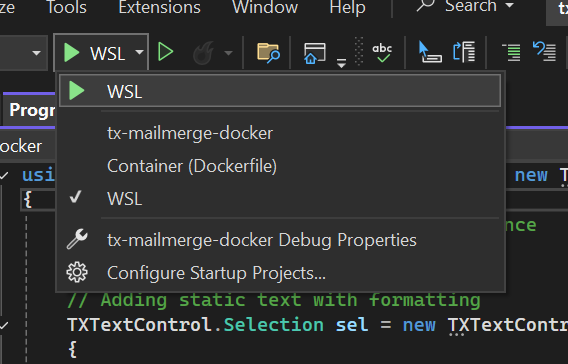This screenshot has width=568, height=364.
Task: Expand the toolbar overflow options arrow
Action: click(x=341, y=63)
